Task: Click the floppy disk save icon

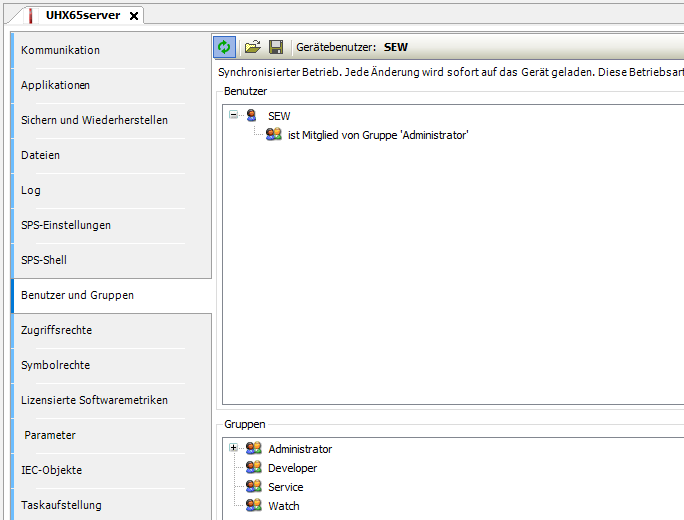Action: tap(276, 47)
